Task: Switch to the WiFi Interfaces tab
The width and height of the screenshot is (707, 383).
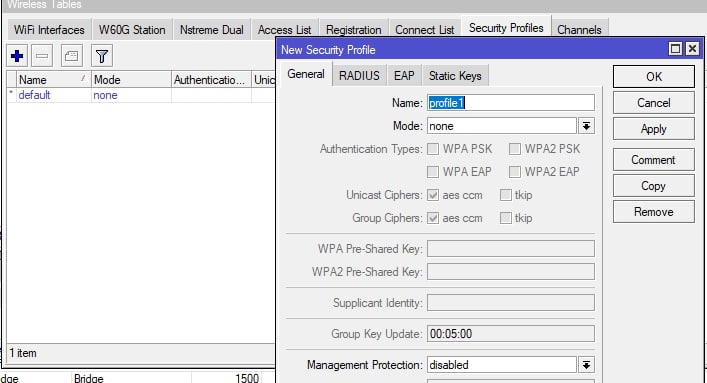Action: (x=49, y=30)
